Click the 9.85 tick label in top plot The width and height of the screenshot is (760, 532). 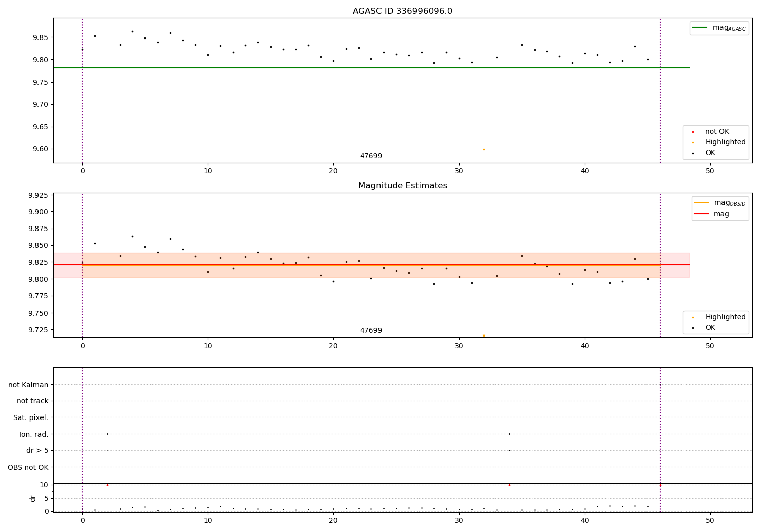pos(41,37)
